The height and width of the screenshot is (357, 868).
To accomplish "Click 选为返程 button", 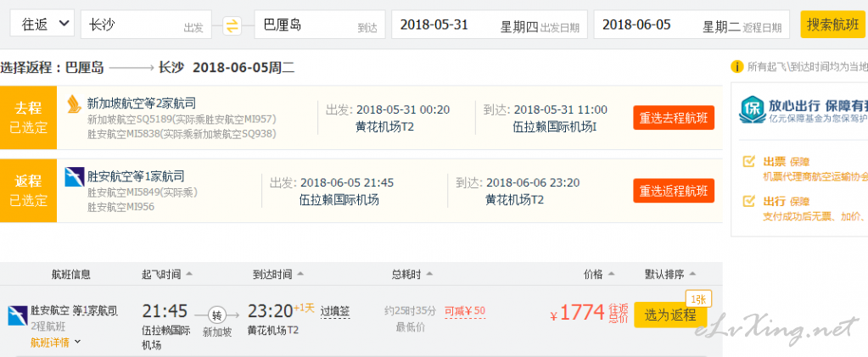I will pos(670,315).
